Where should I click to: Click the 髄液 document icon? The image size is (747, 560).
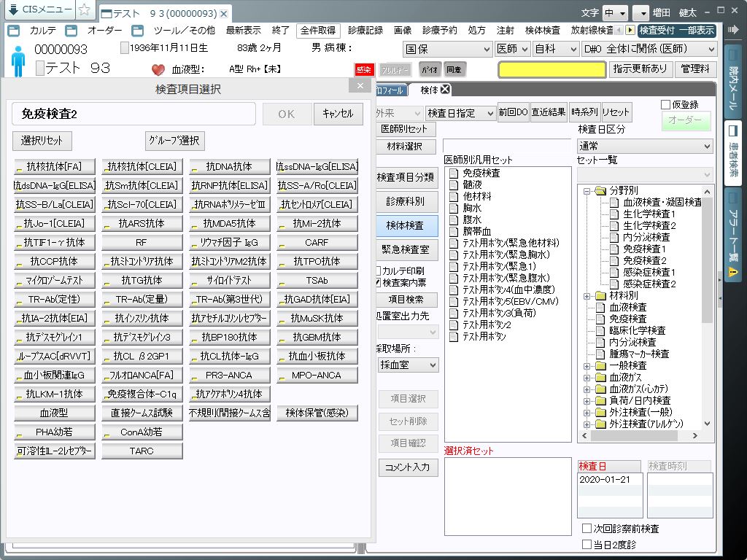click(x=454, y=184)
